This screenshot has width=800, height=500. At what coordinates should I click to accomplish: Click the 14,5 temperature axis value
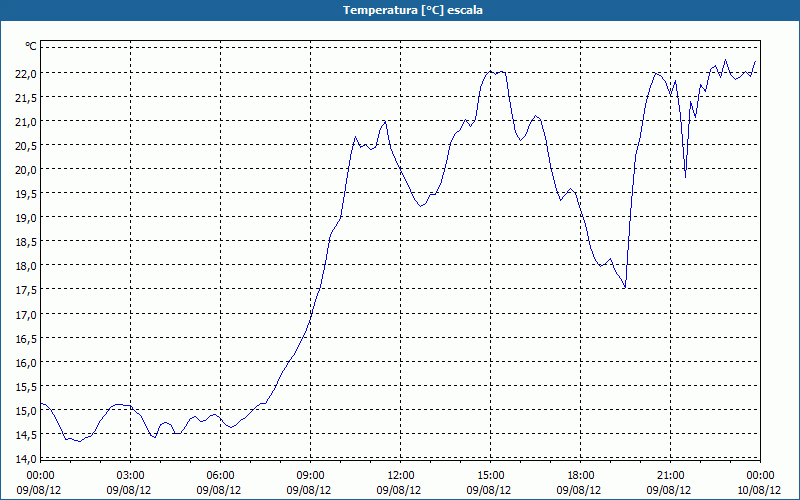pyautogui.click(x=26, y=435)
